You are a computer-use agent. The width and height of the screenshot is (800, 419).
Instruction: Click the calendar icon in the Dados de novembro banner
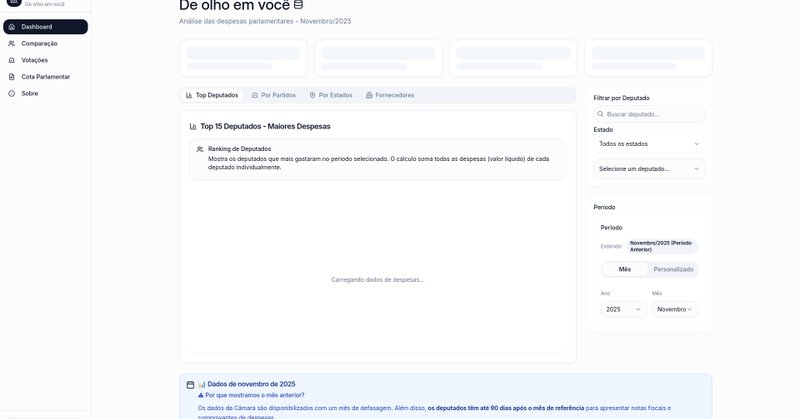(x=190, y=384)
